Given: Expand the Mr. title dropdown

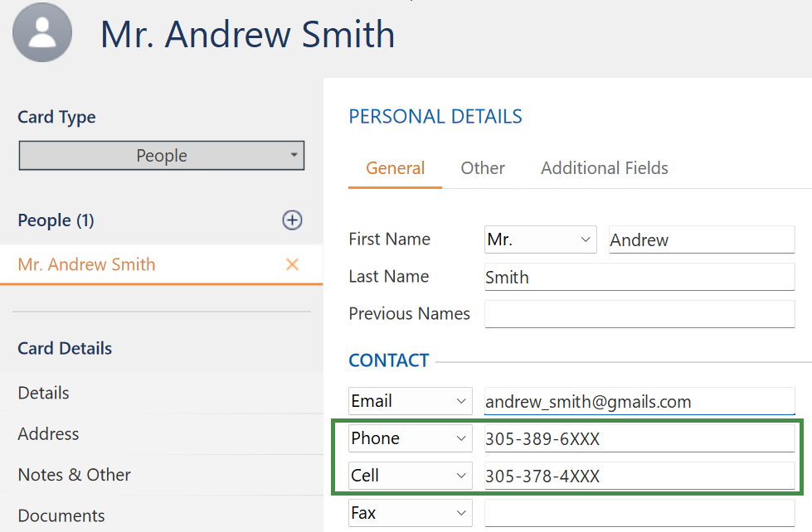Looking at the screenshot, I should click(541, 240).
